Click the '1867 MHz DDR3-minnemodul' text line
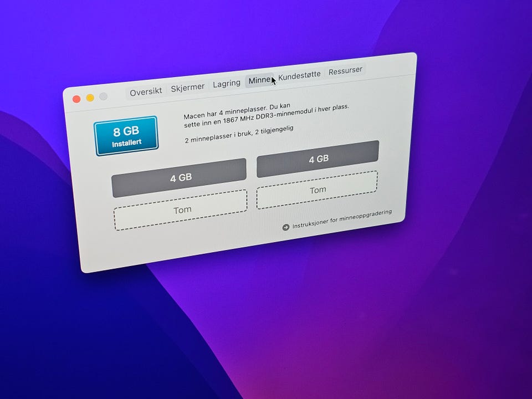The height and width of the screenshot is (399, 532). 268,116
